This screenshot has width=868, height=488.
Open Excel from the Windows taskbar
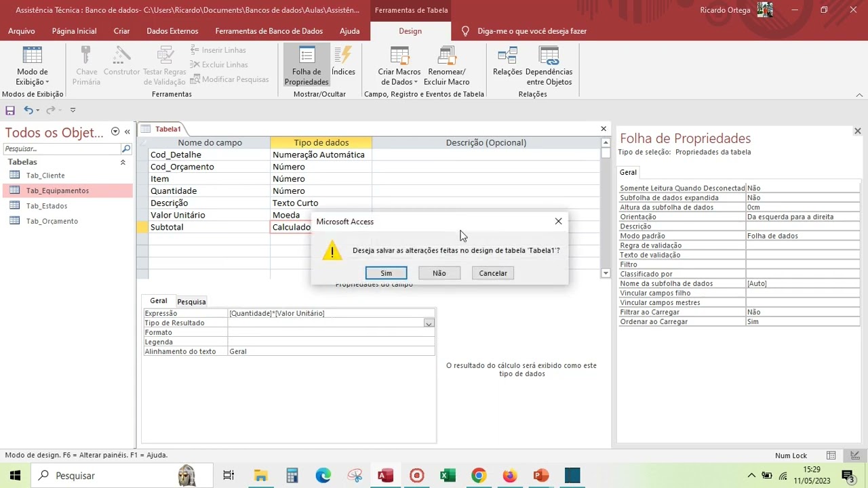click(x=448, y=476)
